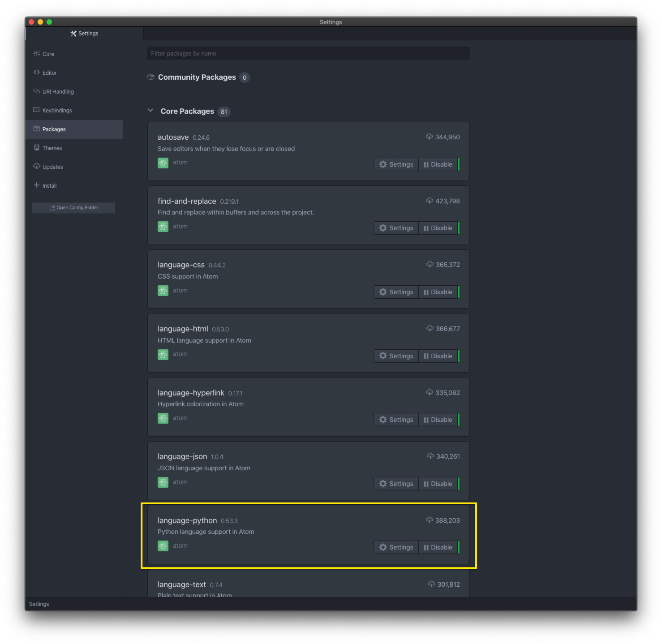Click atom avatar icon on find-and-replace card
This screenshot has height=644, width=662.
[x=163, y=227]
